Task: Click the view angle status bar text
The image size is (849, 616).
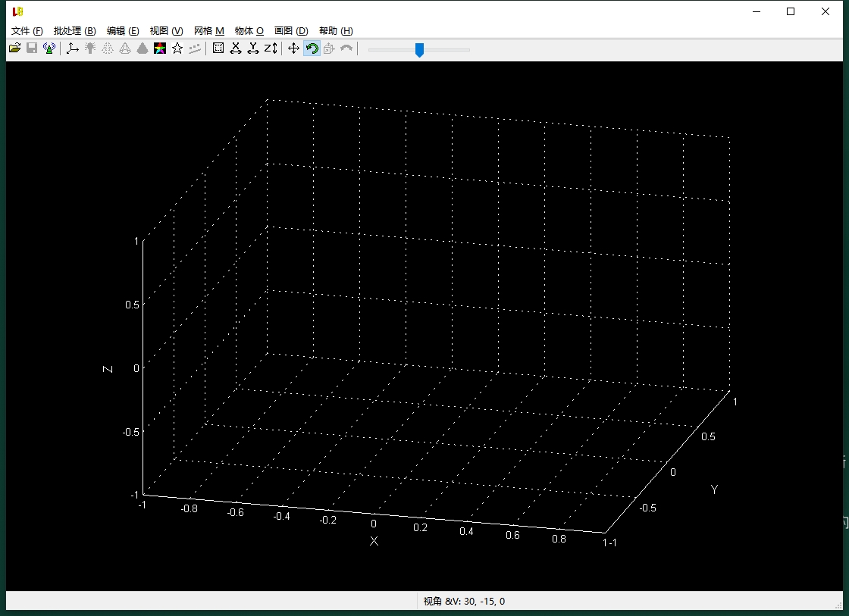Action: 464,602
